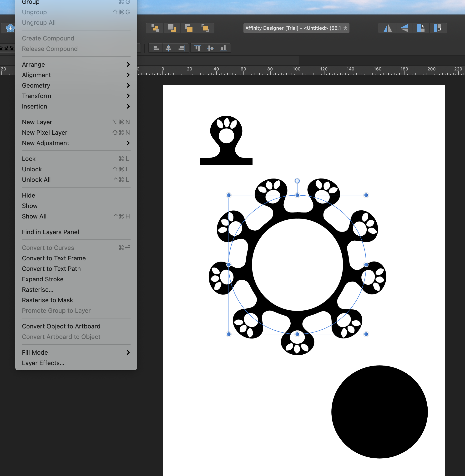Viewport: 465px width, 476px height.
Task: Click the Rasterise... menu item
Action: coord(76,290)
